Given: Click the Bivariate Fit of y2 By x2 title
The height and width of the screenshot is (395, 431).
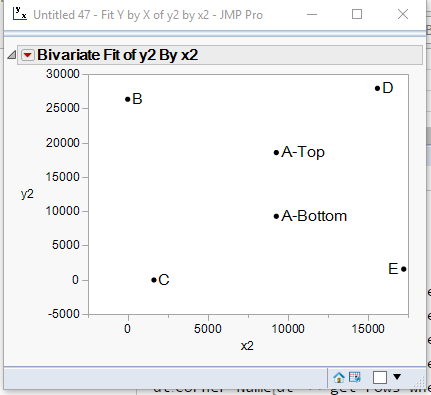Looking at the screenshot, I should (x=118, y=55).
